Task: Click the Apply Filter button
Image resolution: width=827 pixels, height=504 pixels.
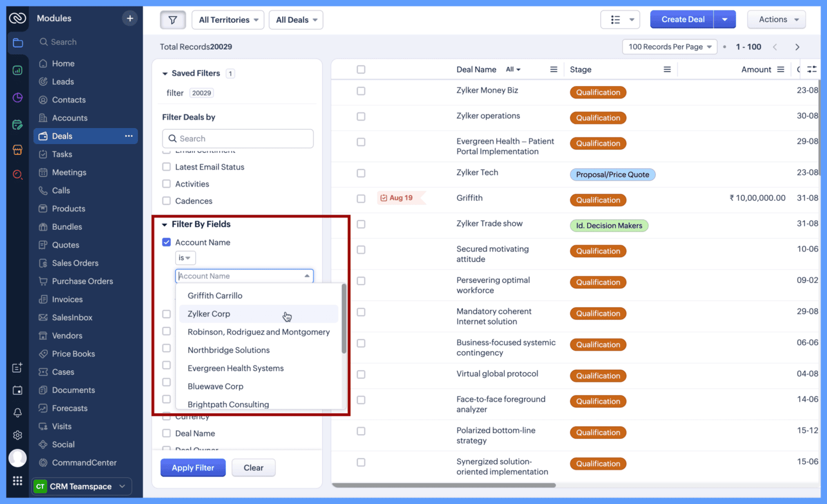Action: pos(193,468)
